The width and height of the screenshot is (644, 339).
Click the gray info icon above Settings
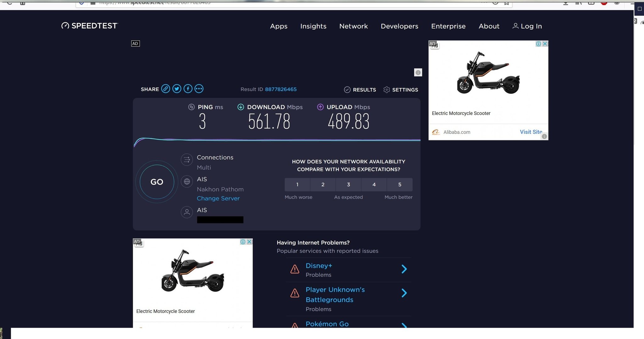tap(418, 73)
